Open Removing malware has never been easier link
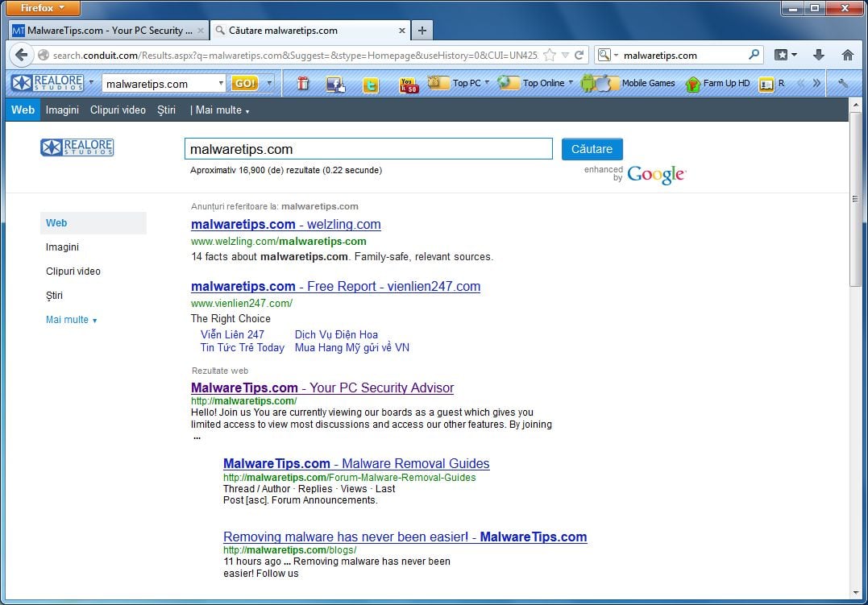Viewport: 868px width, 605px height. [405, 537]
